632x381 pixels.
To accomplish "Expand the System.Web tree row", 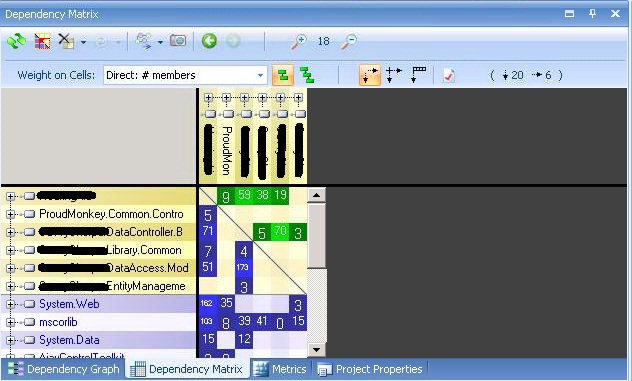I will (x=10, y=304).
